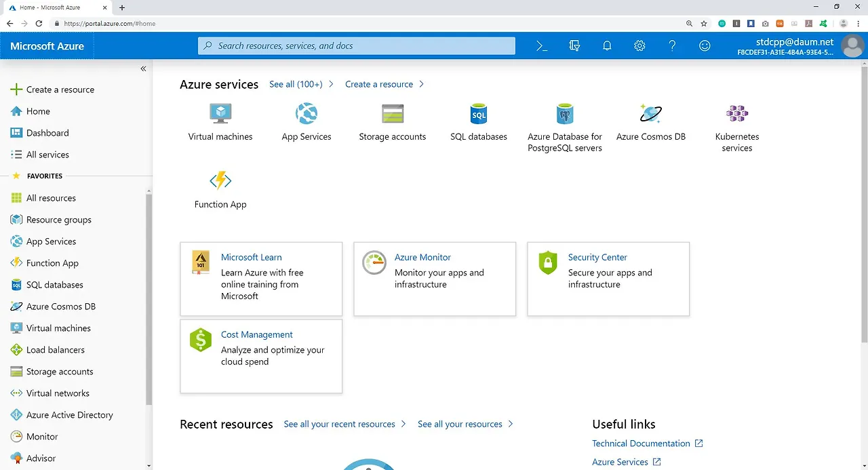
Task: Open the SQL databases service icon
Action: point(479,113)
